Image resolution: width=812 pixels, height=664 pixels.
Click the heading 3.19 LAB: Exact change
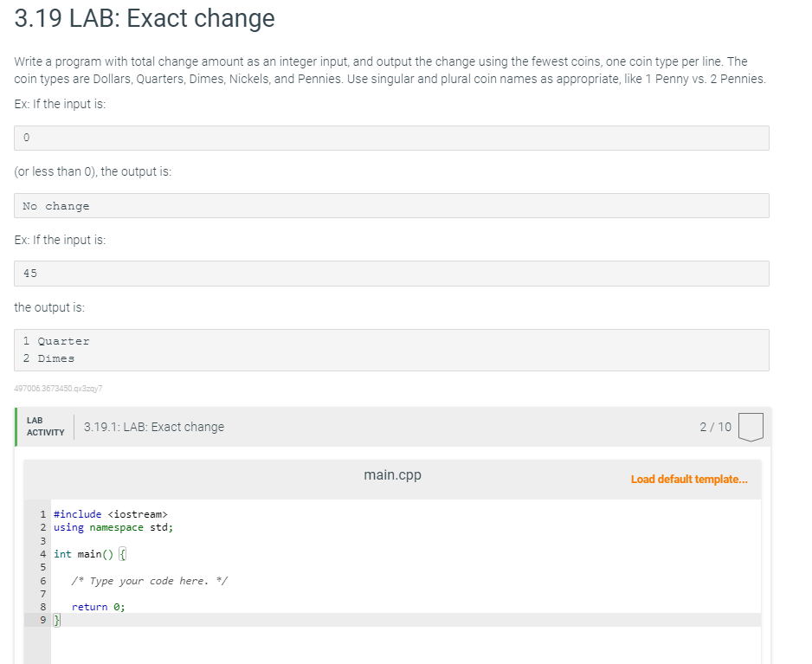(x=143, y=18)
